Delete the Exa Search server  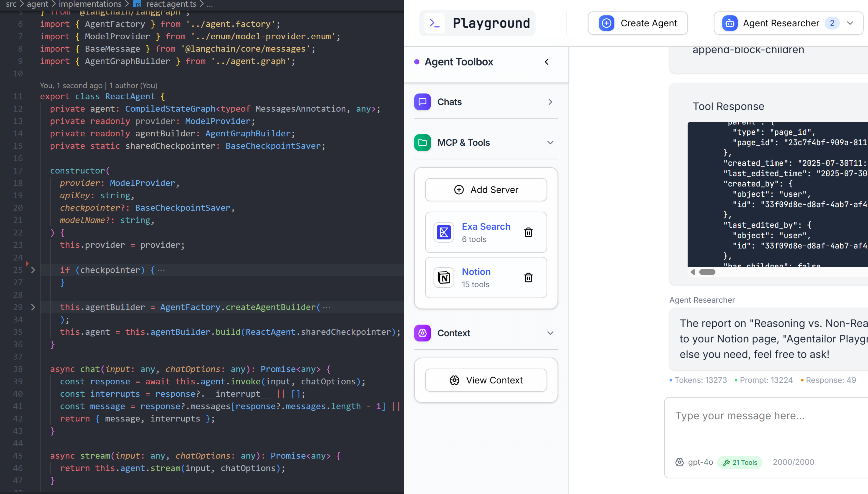tap(528, 232)
